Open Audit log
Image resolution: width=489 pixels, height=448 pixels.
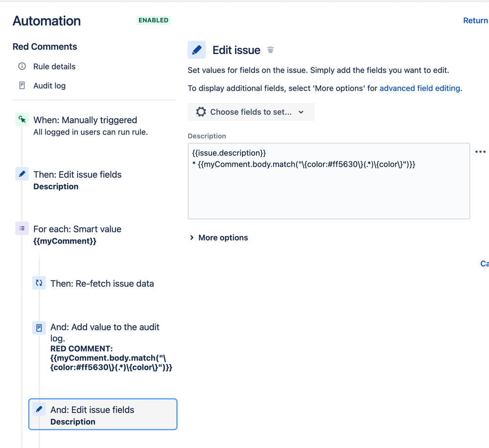pyautogui.click(x=49, y=86)
